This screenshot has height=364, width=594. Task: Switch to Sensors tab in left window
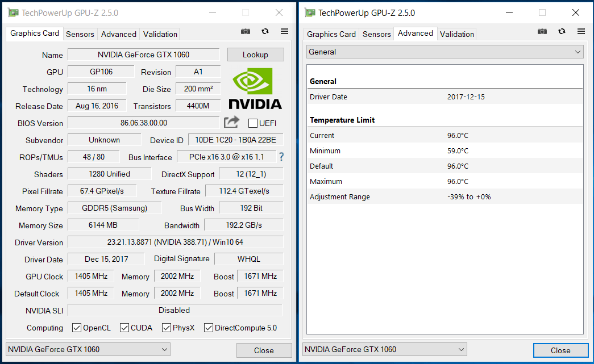click(x=80, y=34)
